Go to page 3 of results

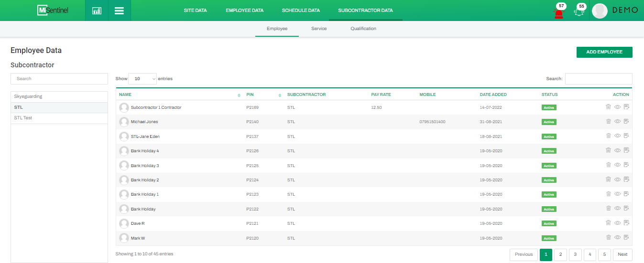pos(575,254)
